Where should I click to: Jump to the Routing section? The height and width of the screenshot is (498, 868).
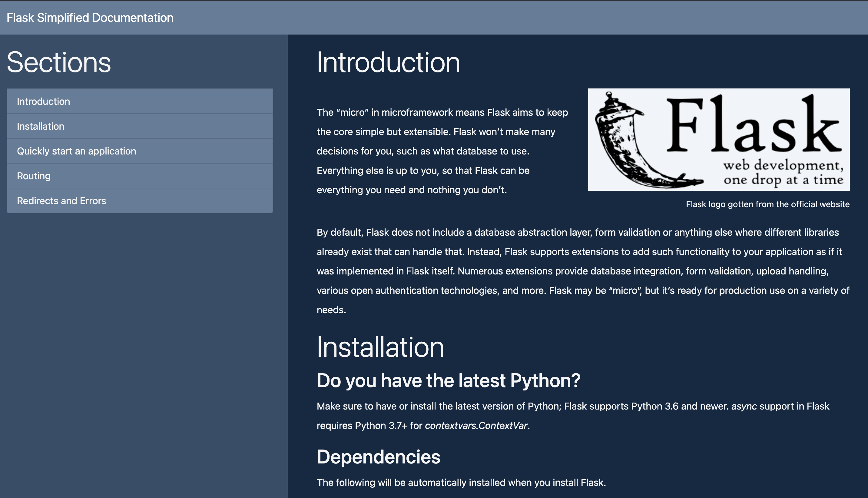pyautogui.click(x=140, y=176)
